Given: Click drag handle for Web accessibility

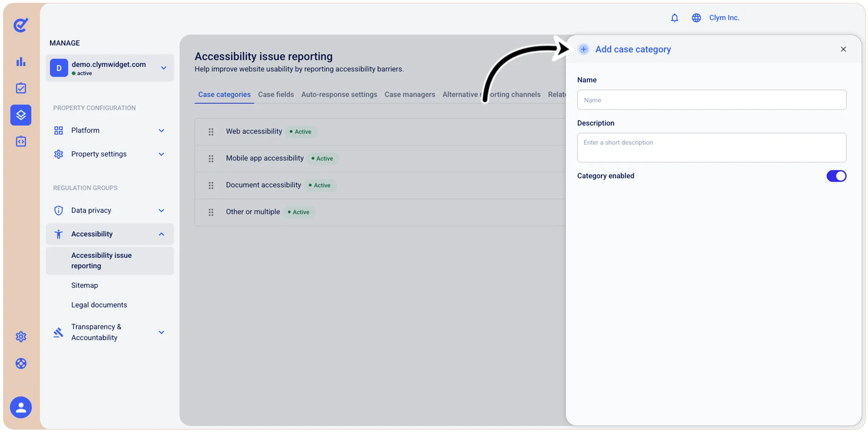Looking at the screenshot, I should pyautogui.click(x=211, y=132).
